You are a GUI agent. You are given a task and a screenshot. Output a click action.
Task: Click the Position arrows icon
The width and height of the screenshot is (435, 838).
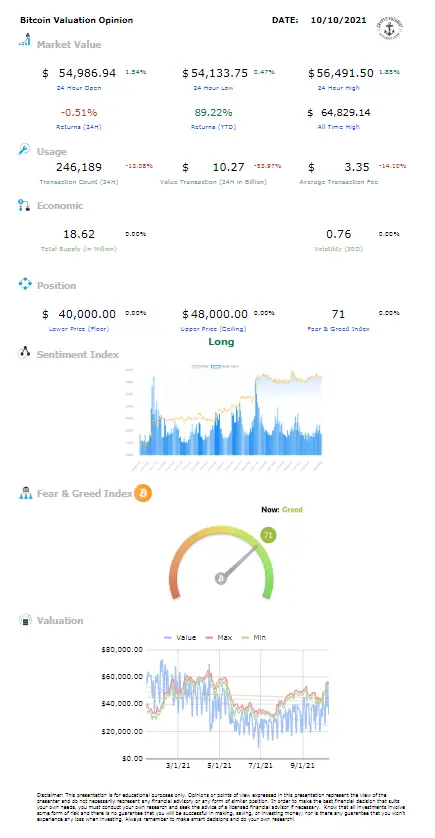click(x=25, y=284)
